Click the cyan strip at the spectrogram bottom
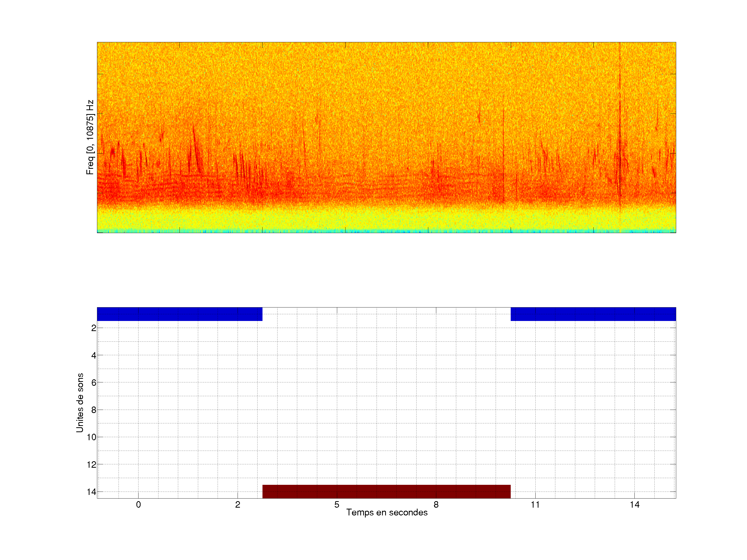This screenshot has width=747, height=560. coord(386,231)
